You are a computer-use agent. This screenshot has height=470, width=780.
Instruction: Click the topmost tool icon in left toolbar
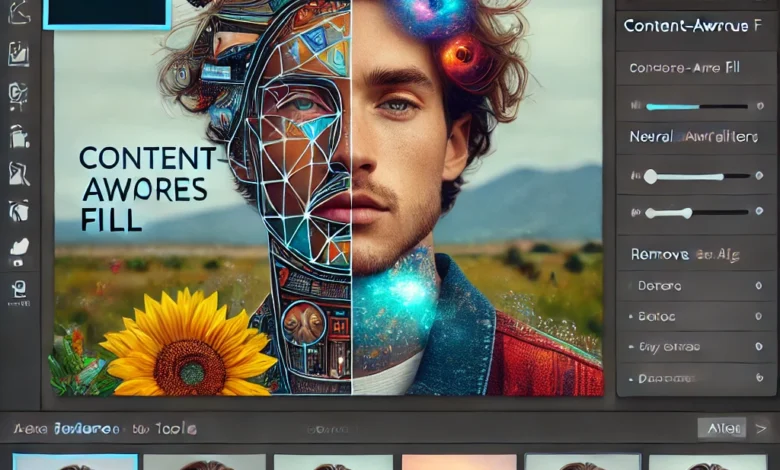click(x=18, y=18)
